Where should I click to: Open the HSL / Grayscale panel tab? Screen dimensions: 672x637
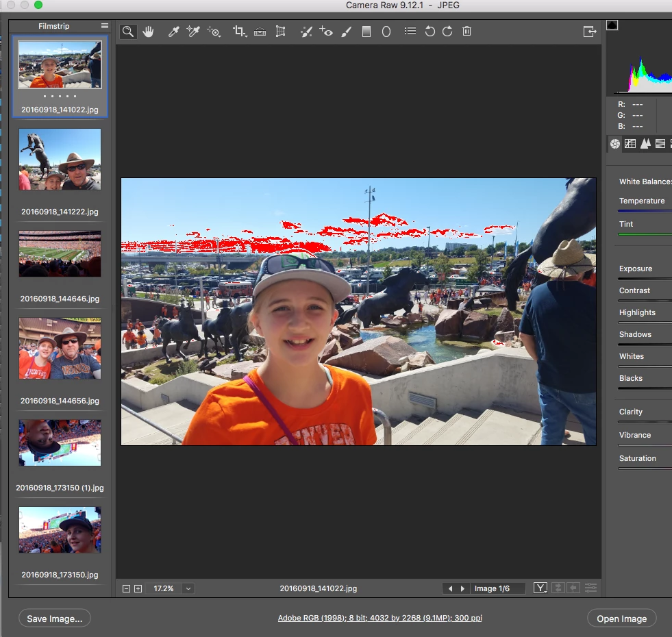tap(660, 144)
